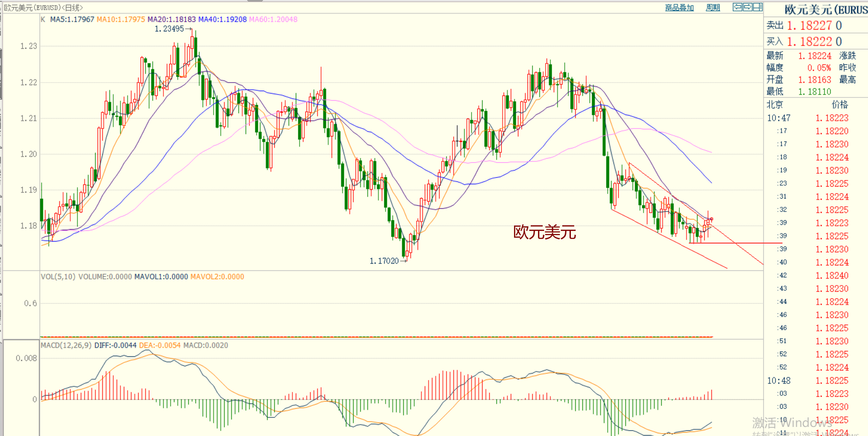
Task: Click the MA40:1.19208 indicator label
Action: coord(223,20)
